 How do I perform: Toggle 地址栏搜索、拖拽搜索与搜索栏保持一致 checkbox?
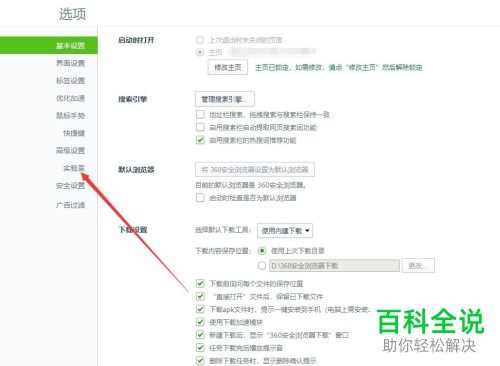click(200, 115)
